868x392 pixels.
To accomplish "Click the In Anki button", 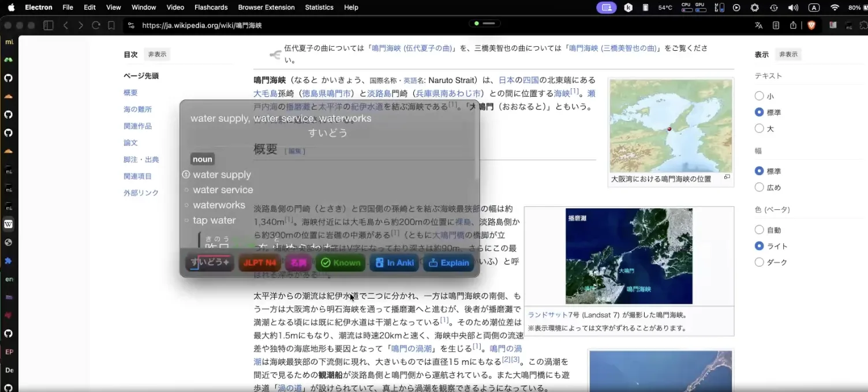I will pos(394,263).
